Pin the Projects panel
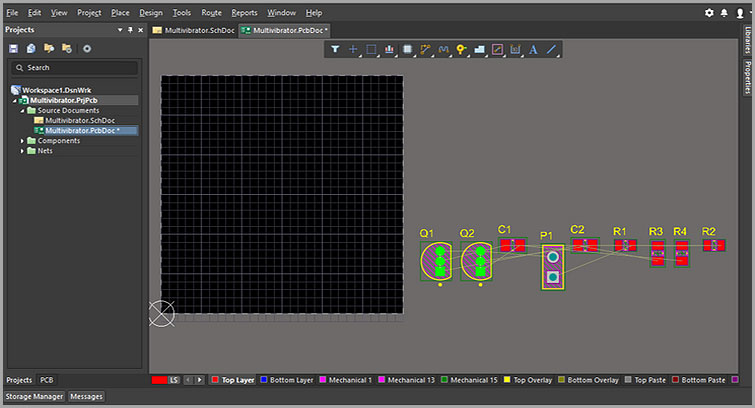Screen dimensions: 755x408 click(x=130, y=30)
